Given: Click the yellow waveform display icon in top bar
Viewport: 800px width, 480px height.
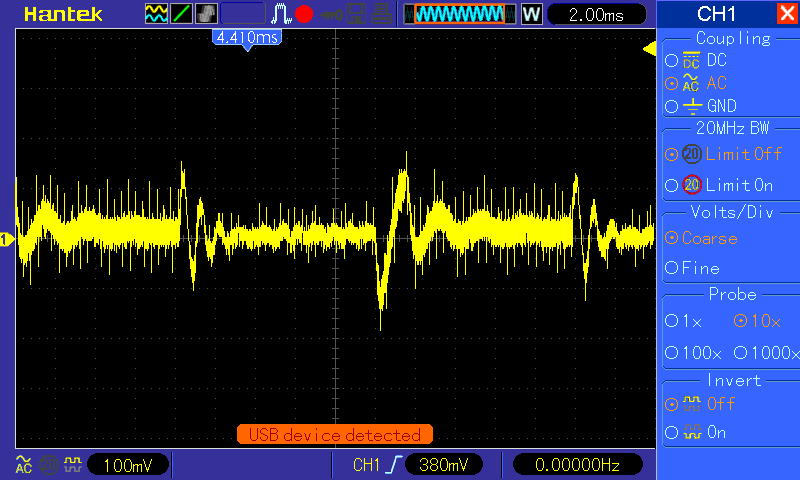Looking at the screenshot, I should (156, 14).
